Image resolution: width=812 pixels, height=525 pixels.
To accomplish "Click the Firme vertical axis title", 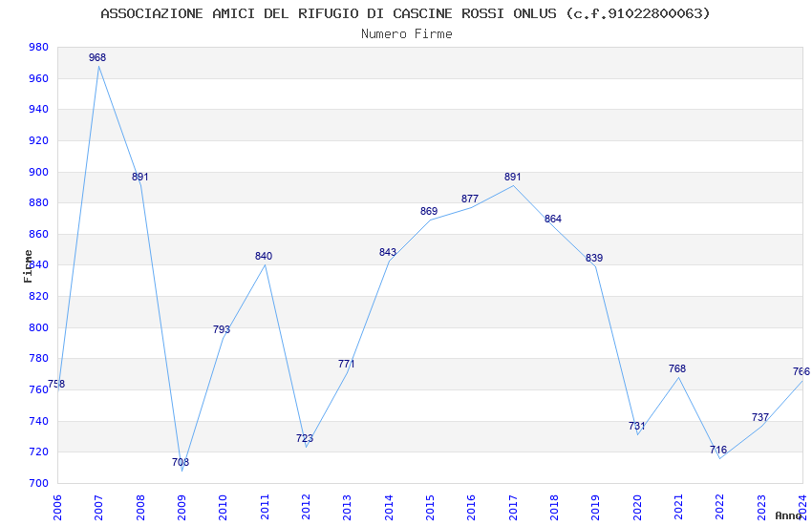I will tap(28, 266).
